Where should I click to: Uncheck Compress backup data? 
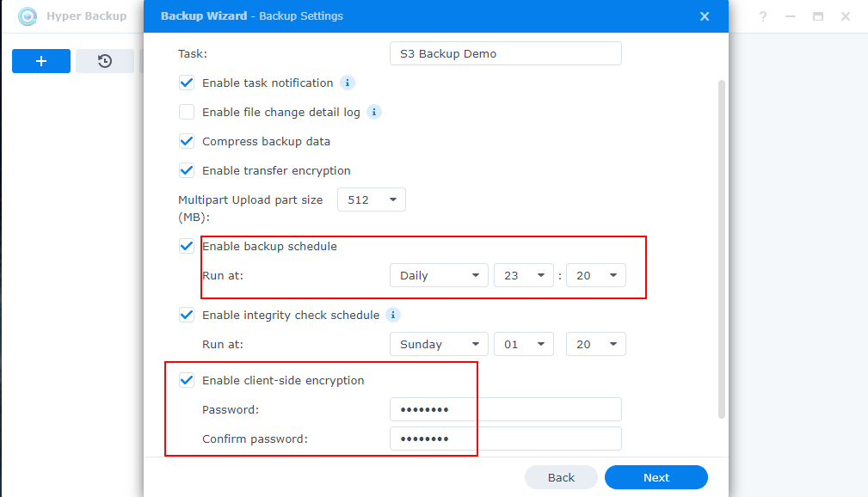[187, 141]
